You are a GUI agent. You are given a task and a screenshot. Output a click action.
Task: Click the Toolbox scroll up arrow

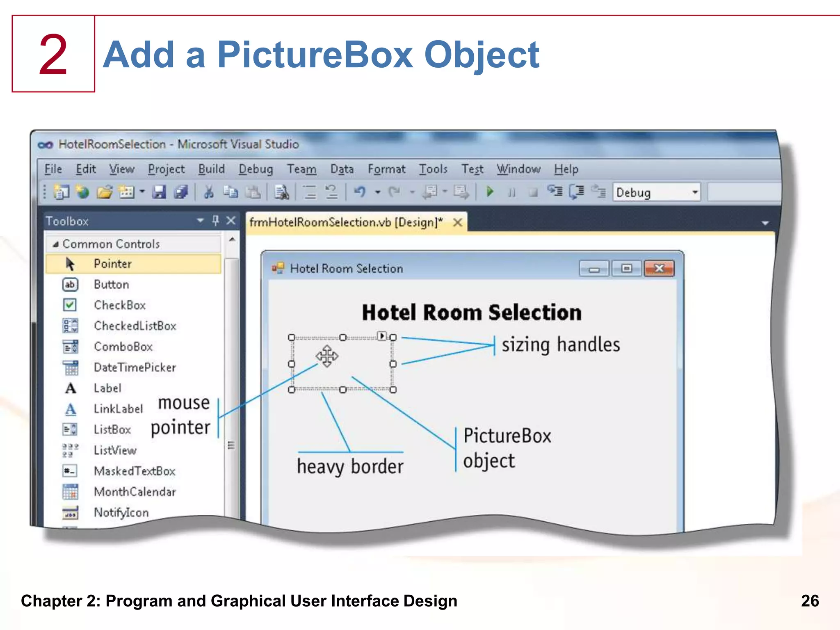[x=232, y=239]
